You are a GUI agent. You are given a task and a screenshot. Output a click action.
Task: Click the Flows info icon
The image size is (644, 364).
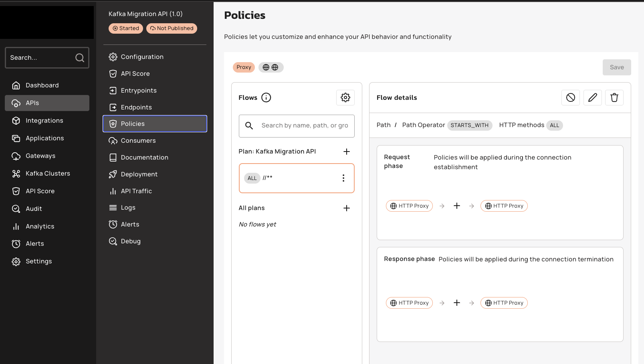tap(266, 97)
